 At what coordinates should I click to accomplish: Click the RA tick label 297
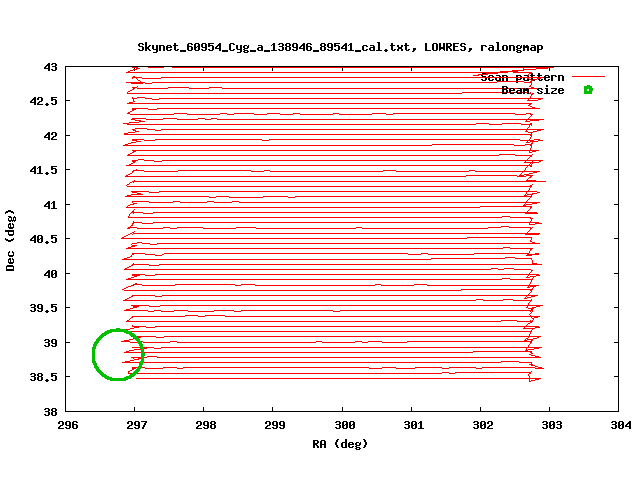137,425
